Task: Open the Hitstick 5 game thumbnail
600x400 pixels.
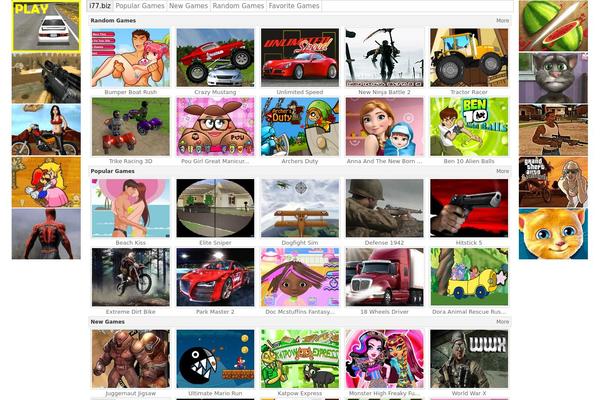Action: tap(469, 208)
